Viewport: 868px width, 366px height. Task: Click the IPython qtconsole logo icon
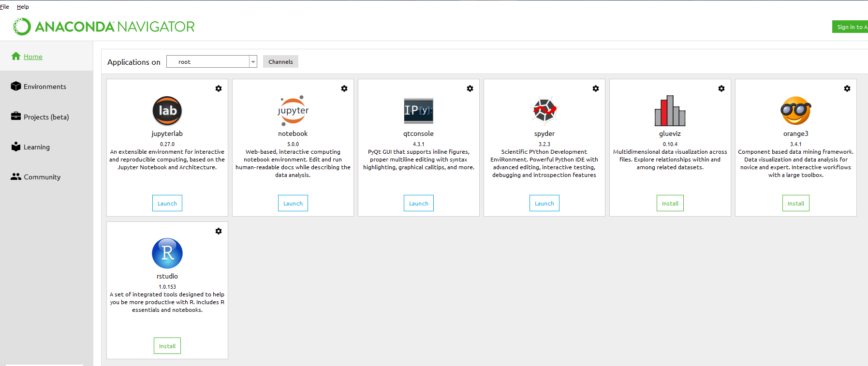click(419, 111)
